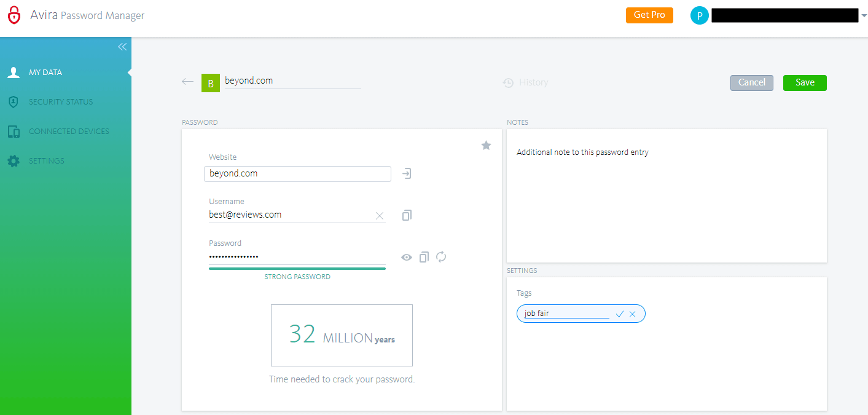
Task: Remove the job fair tag with X
Action: [633, 314]
